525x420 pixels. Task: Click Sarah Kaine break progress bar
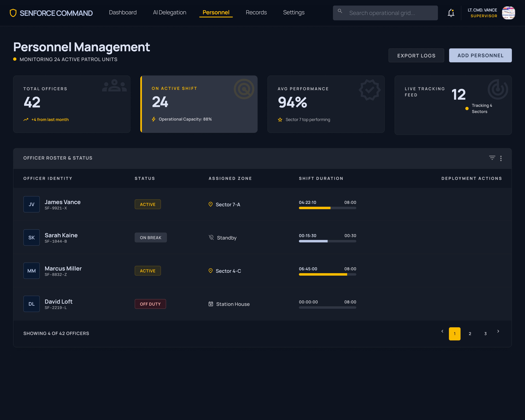pos(328,241)
